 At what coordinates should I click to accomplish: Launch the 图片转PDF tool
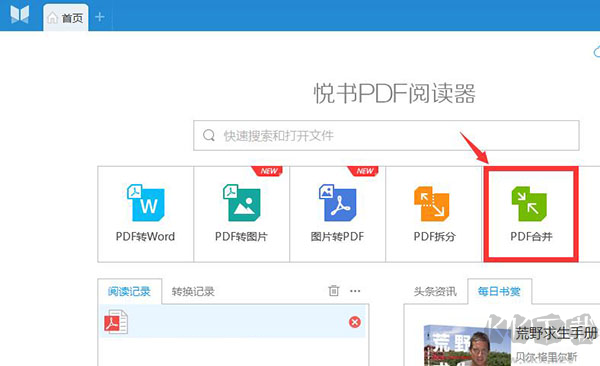tap(338, 214)
